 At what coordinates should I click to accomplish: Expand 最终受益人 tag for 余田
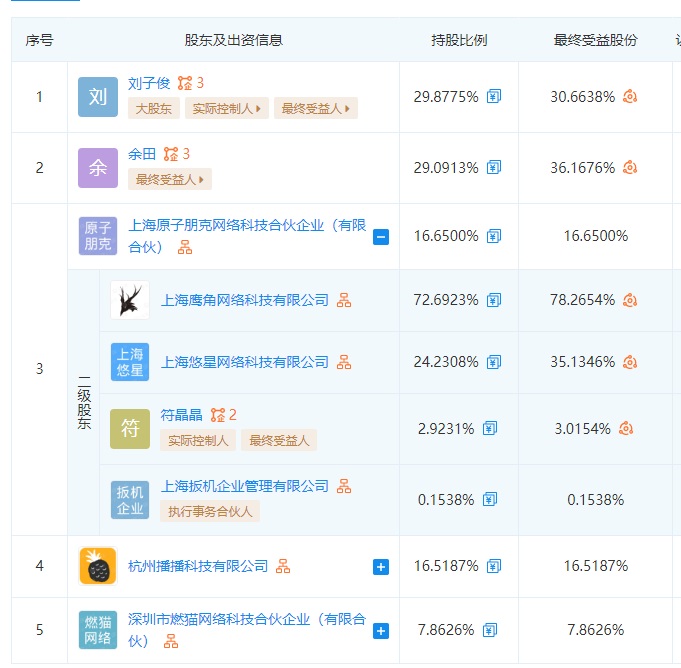170,179
